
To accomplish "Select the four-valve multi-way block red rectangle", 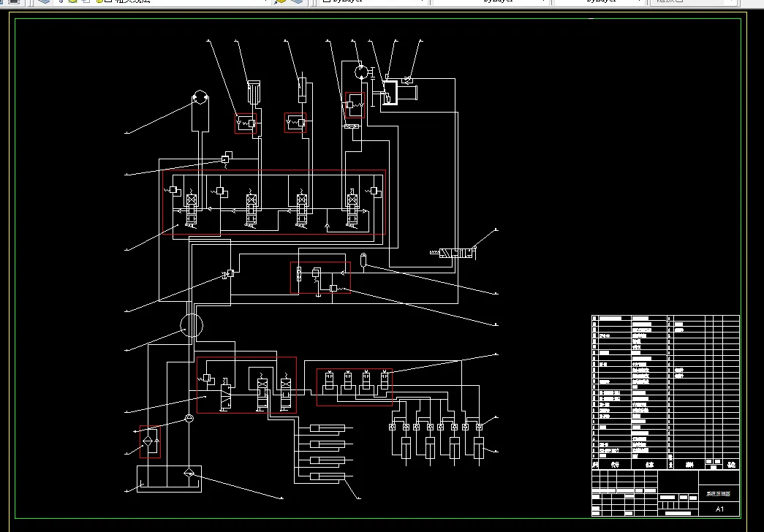I will click(273, 203).
